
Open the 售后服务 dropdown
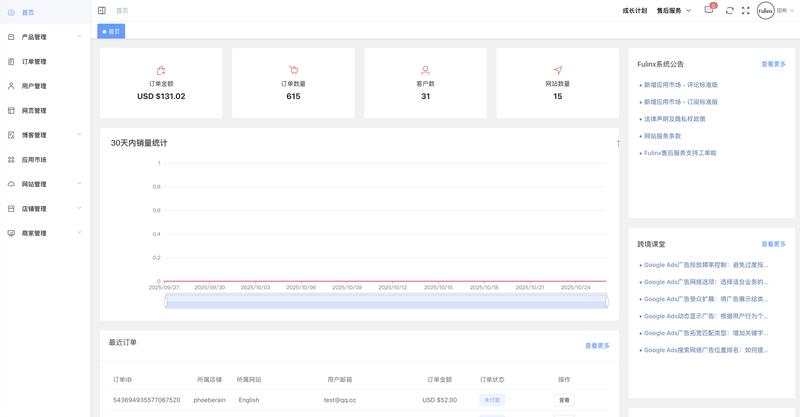pyautogui.click(x=673, y=11)
